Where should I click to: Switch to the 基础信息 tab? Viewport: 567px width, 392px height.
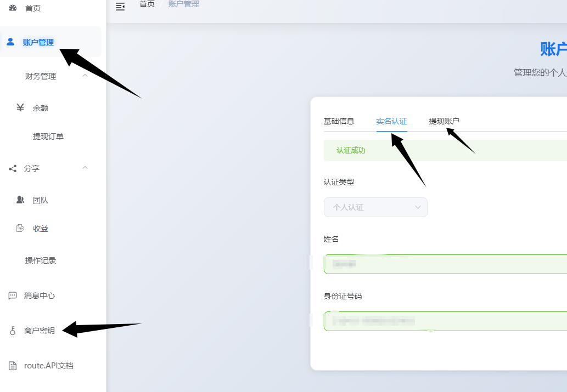pyautogui.click(x=339, y=121)
